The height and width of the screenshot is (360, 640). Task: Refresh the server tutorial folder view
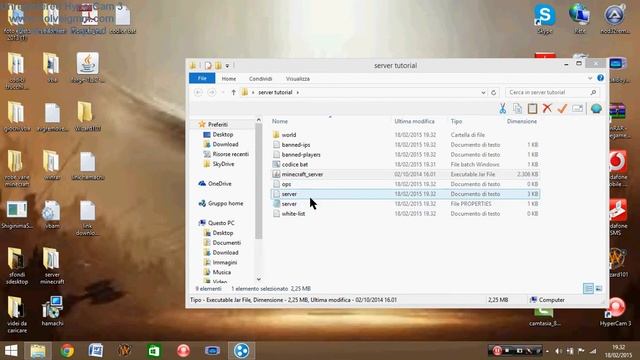[493, 93]
